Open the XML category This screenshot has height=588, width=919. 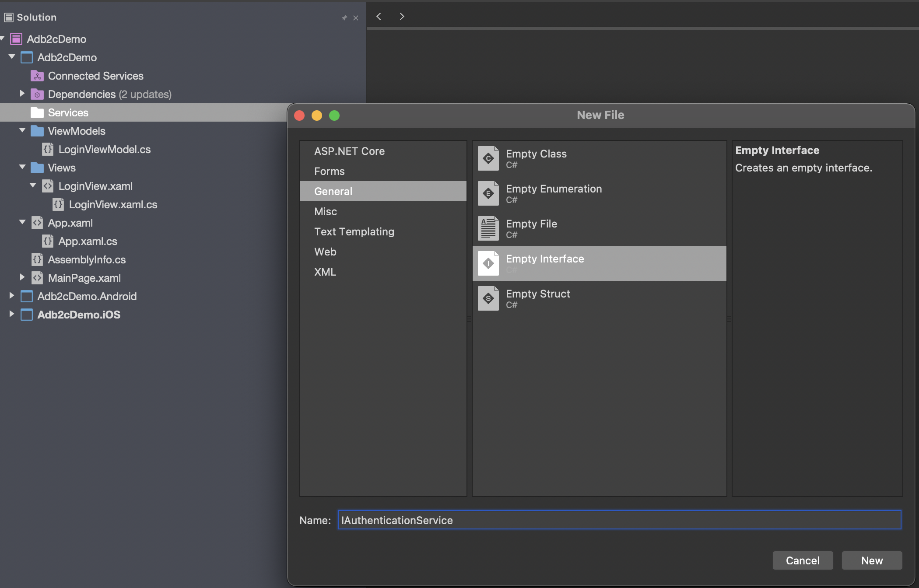(x=325, y=272)
